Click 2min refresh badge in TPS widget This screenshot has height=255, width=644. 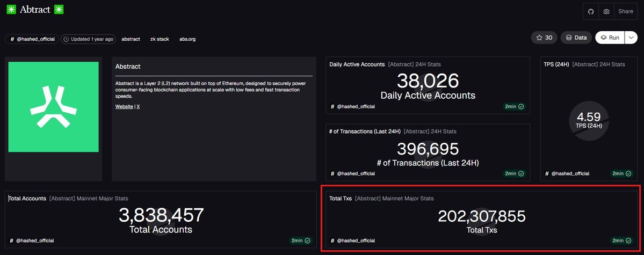622,174
